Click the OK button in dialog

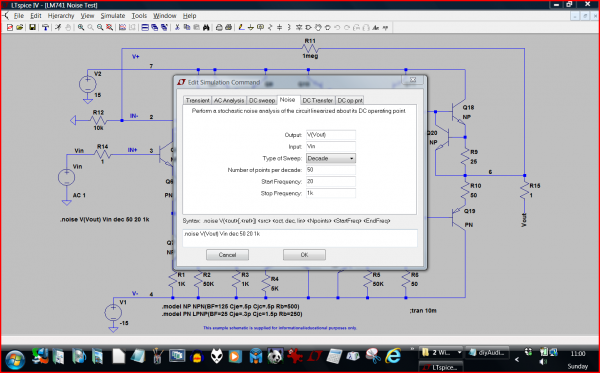pyautogui.click(x=304, y=255)
